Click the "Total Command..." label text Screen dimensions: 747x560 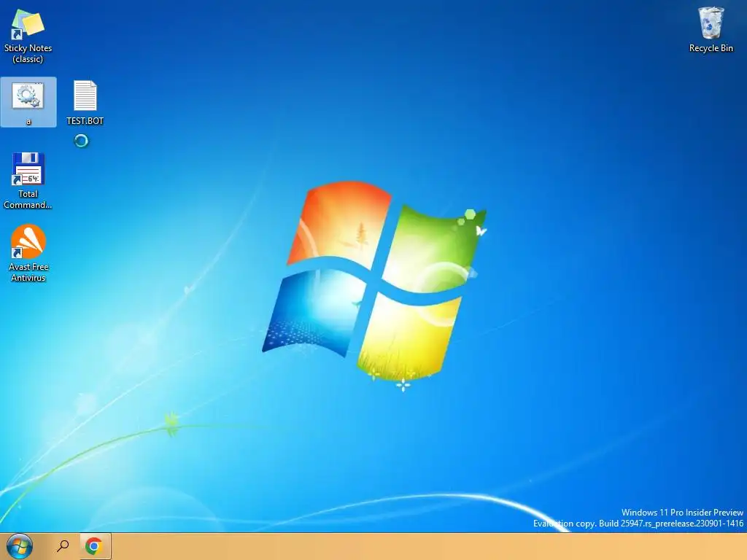tap(28, 200)
